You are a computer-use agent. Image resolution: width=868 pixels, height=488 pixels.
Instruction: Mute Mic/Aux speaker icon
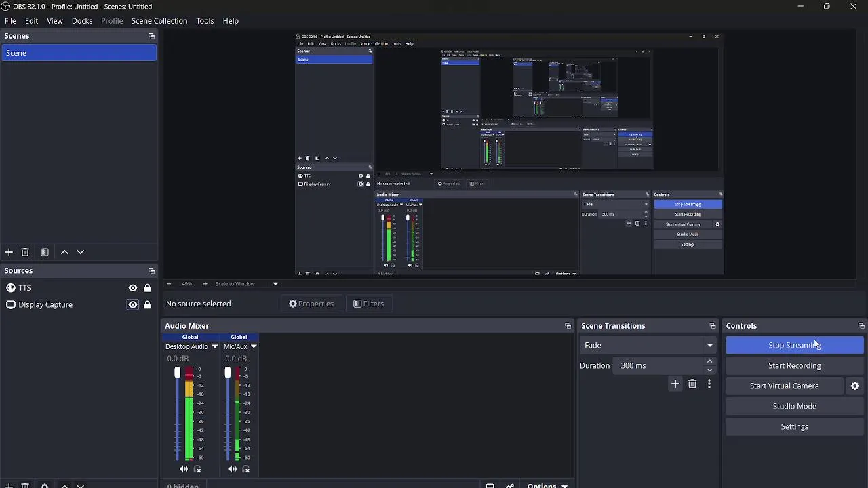(x=233, y=469)
